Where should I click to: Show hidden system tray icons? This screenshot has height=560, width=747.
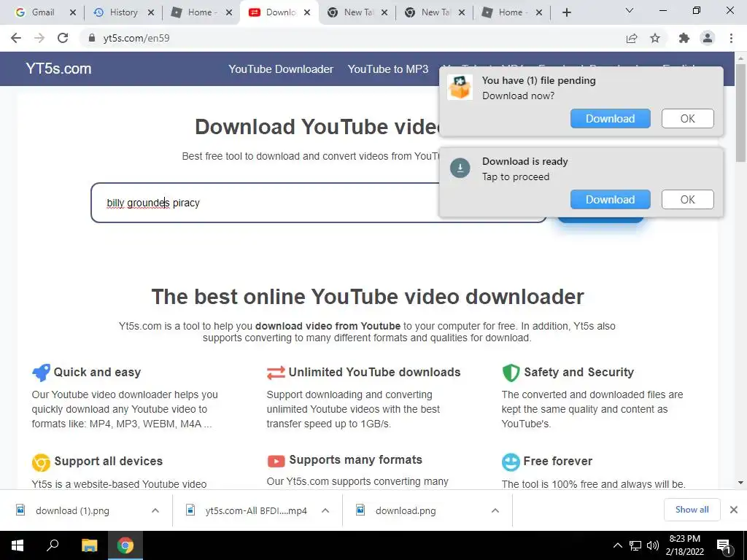click(x=617, y=545)
